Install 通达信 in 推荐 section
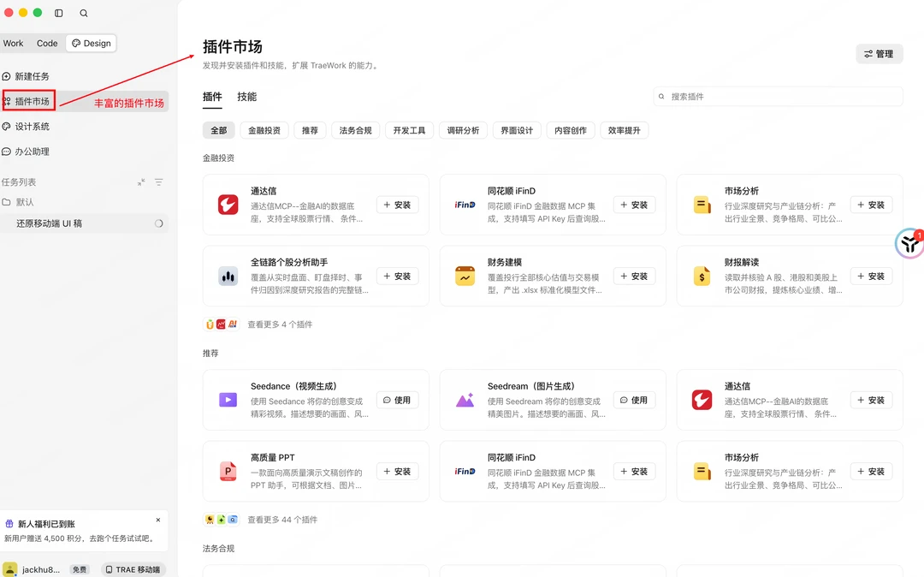 point(872,400)
